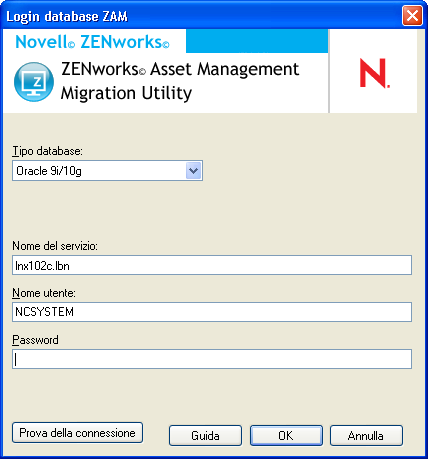The image size is (428, 459).
Task: Click the Nome del servizio label
Action: (55, 246)
